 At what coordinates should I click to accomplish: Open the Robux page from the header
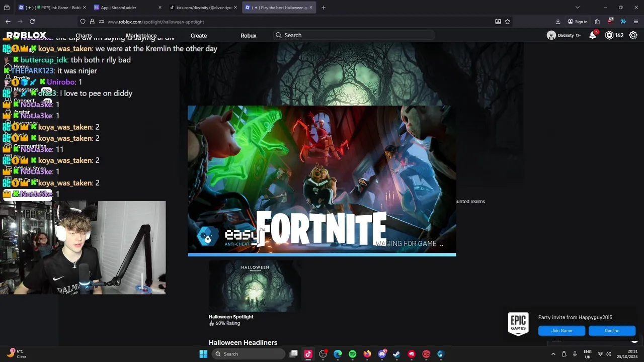click(x=249, y=36)
